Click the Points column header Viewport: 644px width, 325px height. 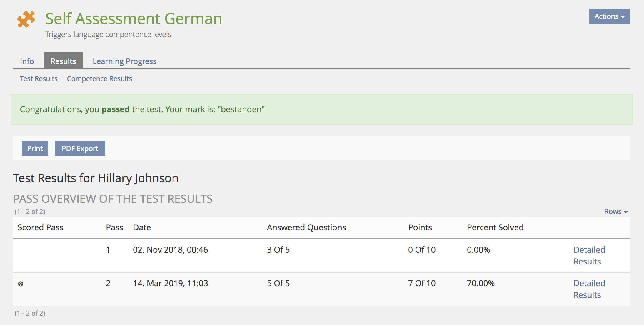[420, 227]
